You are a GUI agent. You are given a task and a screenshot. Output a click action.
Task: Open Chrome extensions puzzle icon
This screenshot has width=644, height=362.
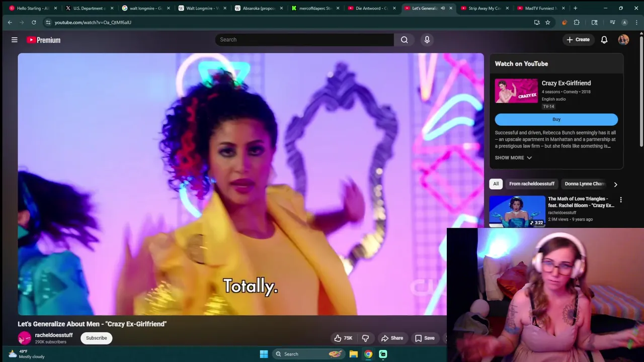(577, 22)
